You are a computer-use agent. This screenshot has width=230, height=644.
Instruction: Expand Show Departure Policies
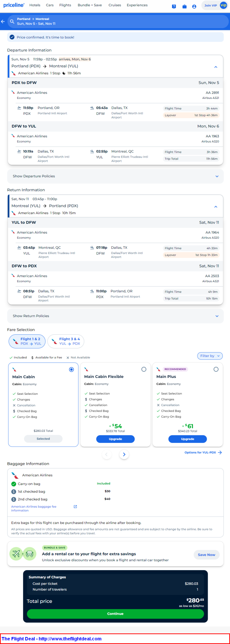(x=115, y=176)
